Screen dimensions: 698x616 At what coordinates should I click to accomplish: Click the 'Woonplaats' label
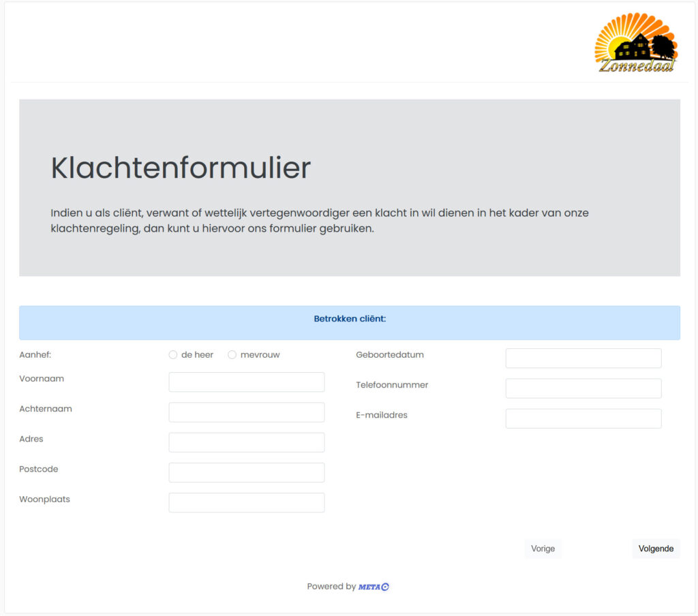[44, 499]
